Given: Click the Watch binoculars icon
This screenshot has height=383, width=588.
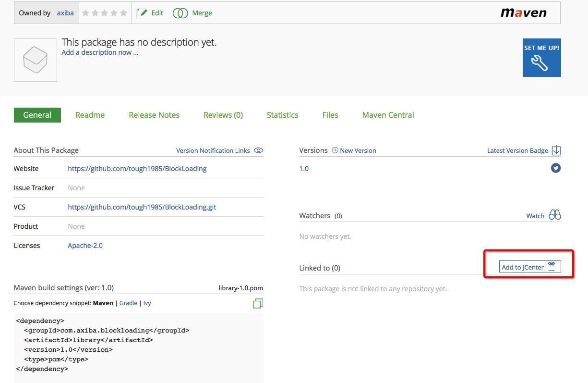Looking at the screenshot, I should 555,215.
